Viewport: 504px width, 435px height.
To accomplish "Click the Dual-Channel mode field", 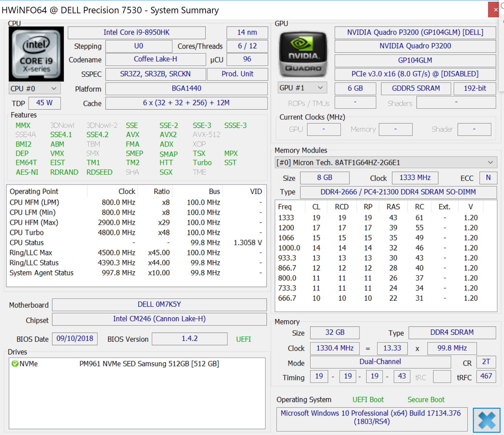I will point(380,362).
